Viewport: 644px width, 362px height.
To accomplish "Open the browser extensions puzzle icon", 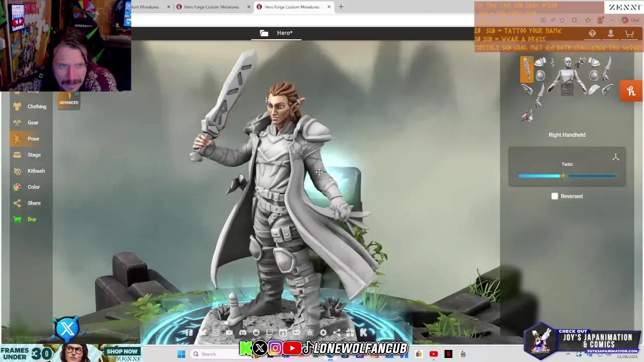I will 575,21.
